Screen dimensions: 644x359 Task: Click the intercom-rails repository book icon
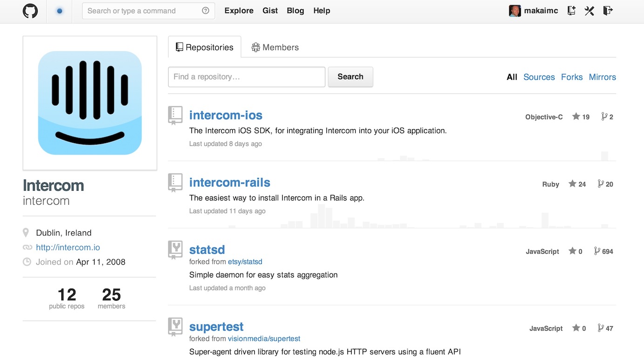pyautogui.click(x=175, y=182)
